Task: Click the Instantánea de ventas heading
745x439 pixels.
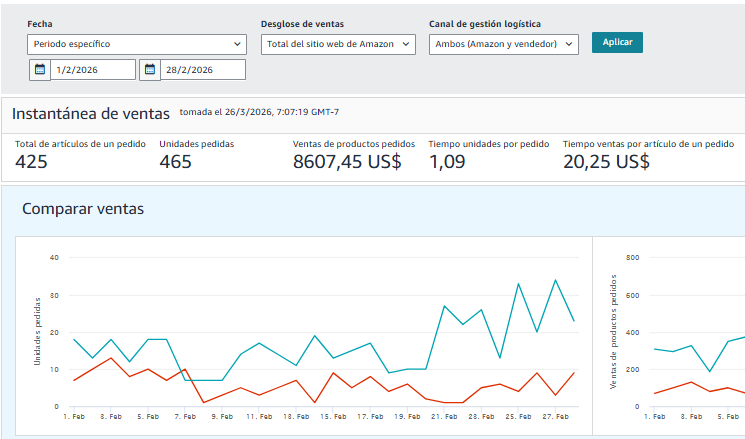Action: click(x=90, y=113)
